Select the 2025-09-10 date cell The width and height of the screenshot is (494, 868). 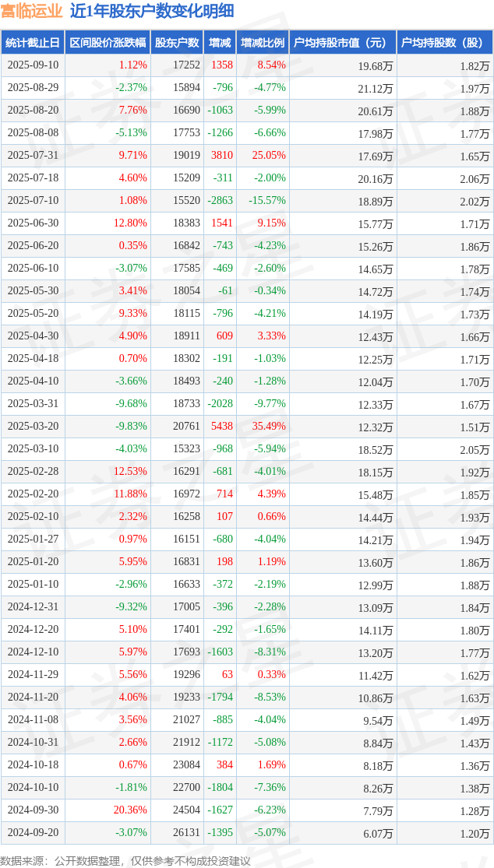[x=33, y=65]
